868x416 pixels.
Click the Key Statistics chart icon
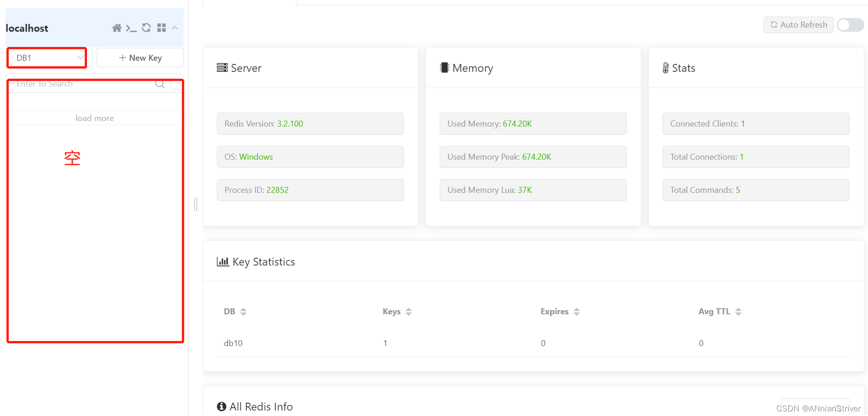point(223,262)
